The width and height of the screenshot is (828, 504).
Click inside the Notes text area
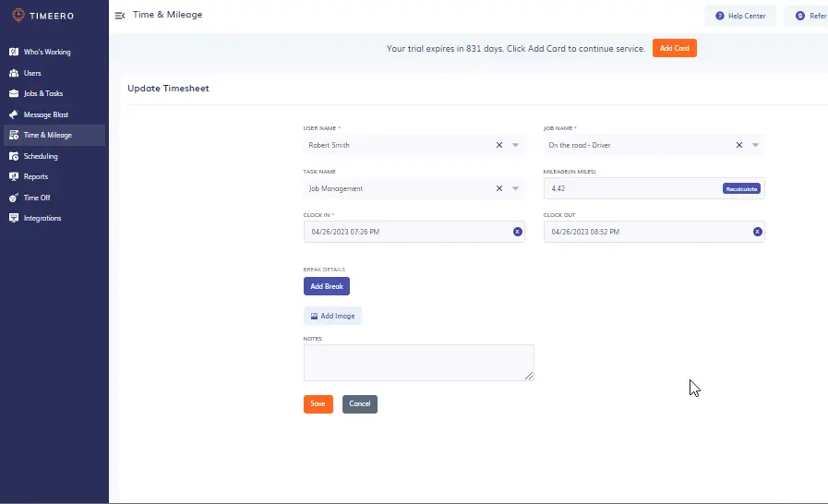(419, 363)
